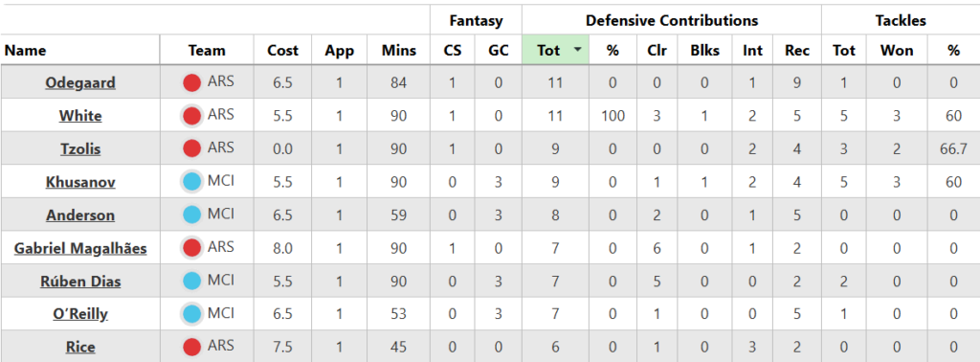Click Odegaard's red Arsenal team badge
This screenshot has width=980, height=362.
(191, 82)
